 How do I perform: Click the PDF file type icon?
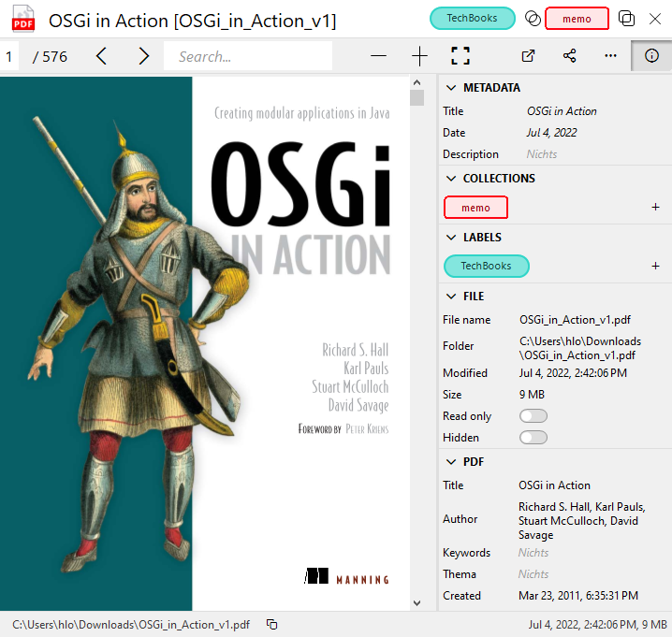click(23, 19)
